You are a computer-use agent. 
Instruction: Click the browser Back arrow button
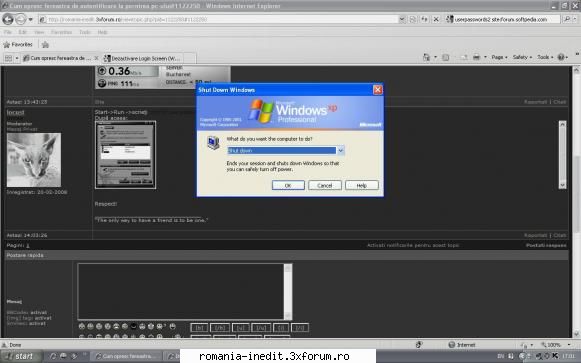click(x=8, y=19)
